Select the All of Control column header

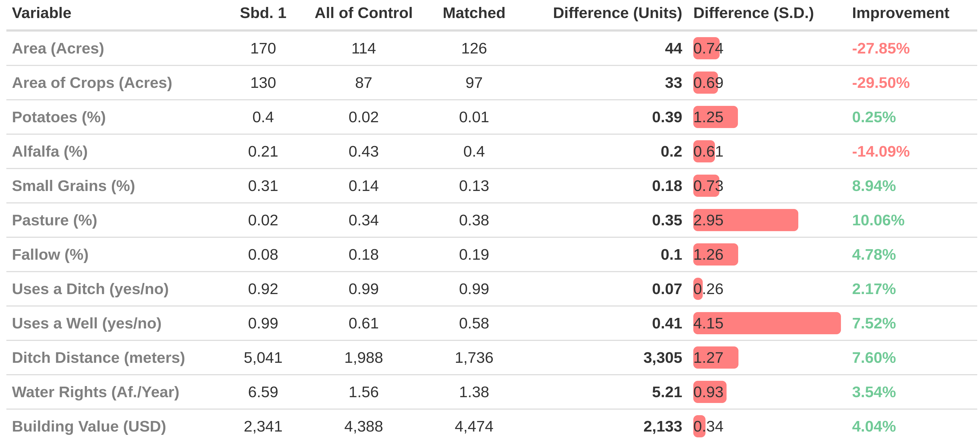[x=363, y=13]
